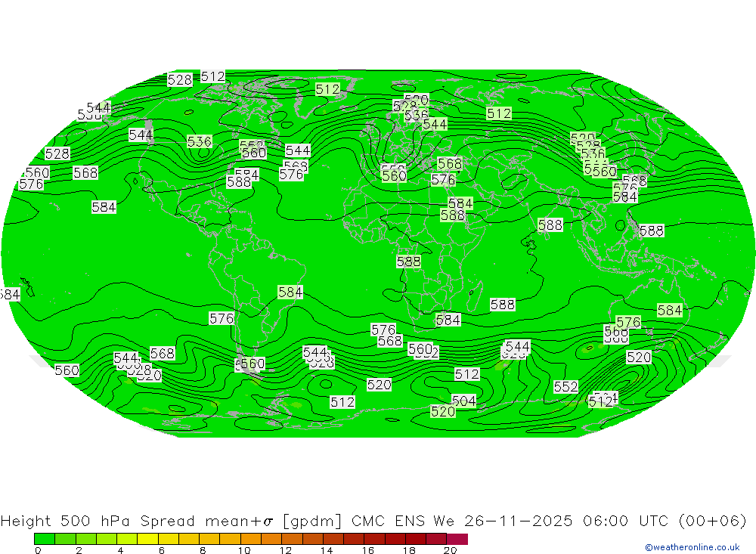Click legend tick label 10
Screen dimensions: 756x554
point(244,550)
